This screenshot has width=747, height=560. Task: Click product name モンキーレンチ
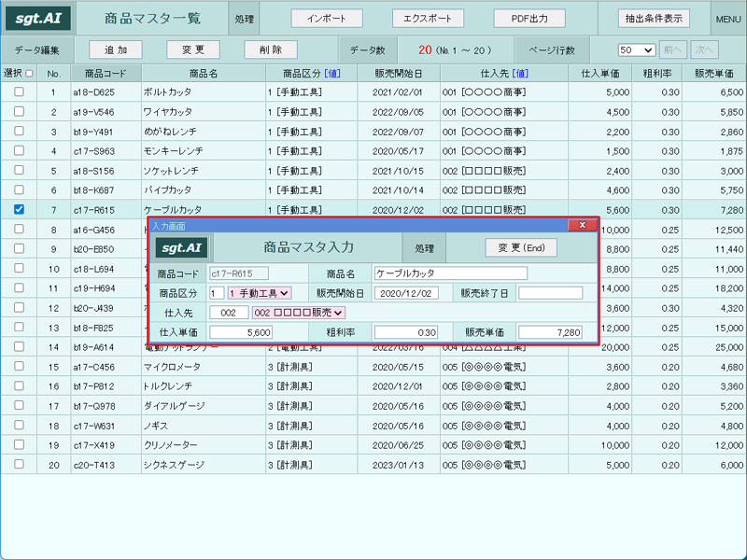[174, 151]
